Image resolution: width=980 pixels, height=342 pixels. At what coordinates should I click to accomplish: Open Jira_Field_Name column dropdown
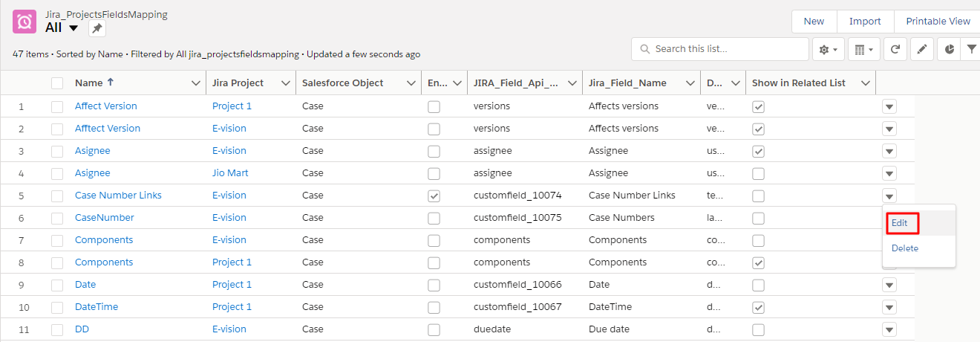click(x=690, y=83)
